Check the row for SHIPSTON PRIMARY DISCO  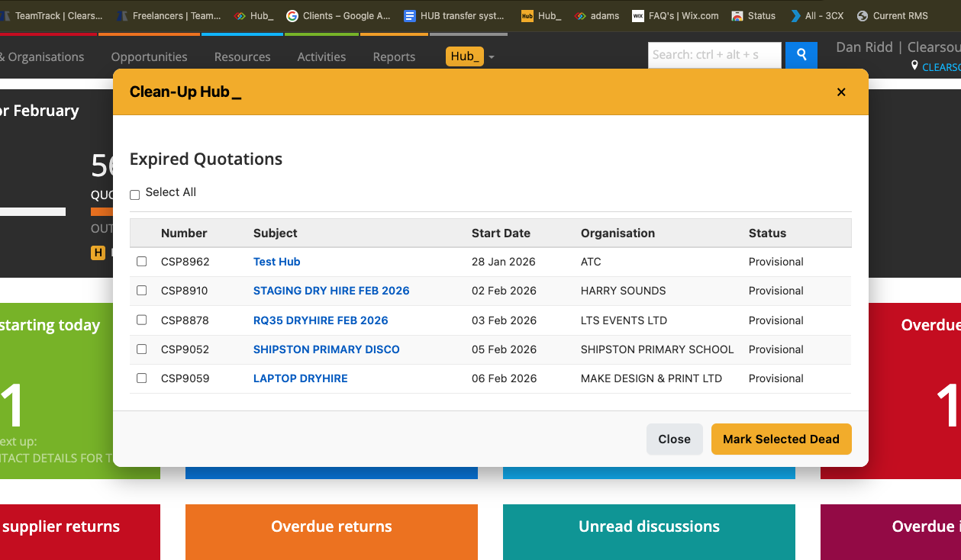(x=141, y=349)
